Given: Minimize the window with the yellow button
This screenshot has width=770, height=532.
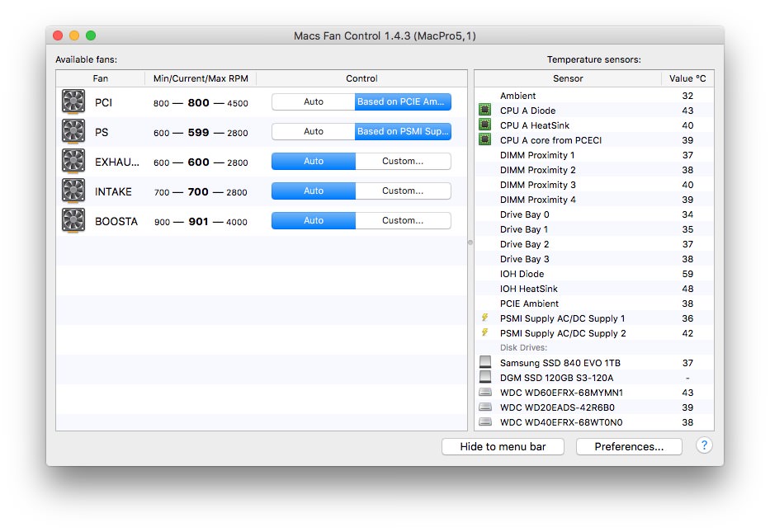Looking at the screenshot, I should (x=74, y=35).
